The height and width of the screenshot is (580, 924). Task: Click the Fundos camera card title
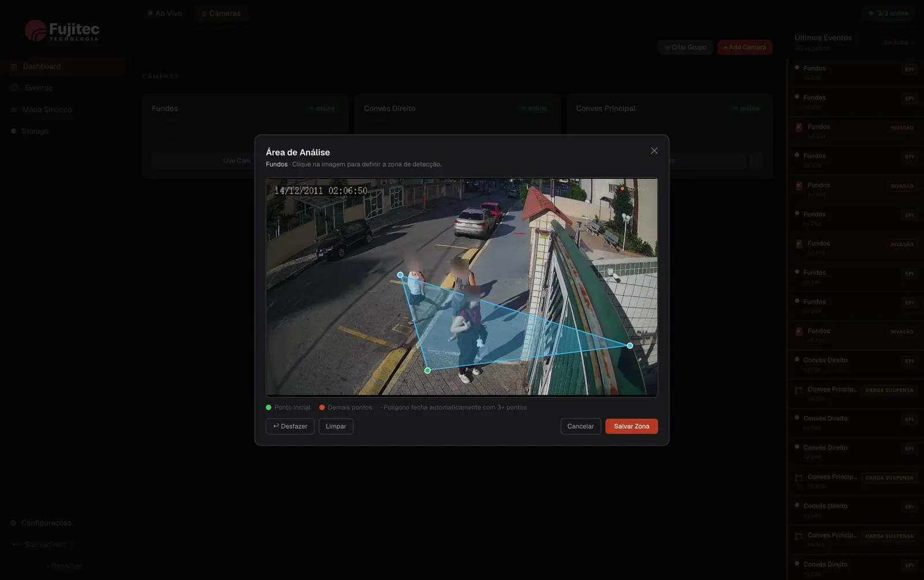point(165,109)
